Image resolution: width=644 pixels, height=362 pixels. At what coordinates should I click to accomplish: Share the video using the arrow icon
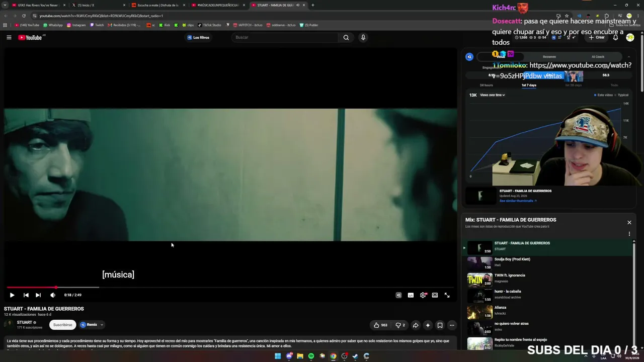pyautogui.click(x=416, y=325)
